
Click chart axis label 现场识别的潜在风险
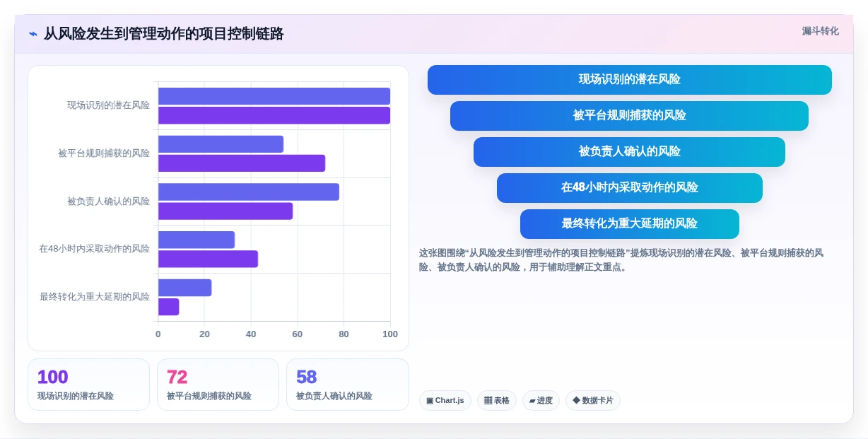108,105
